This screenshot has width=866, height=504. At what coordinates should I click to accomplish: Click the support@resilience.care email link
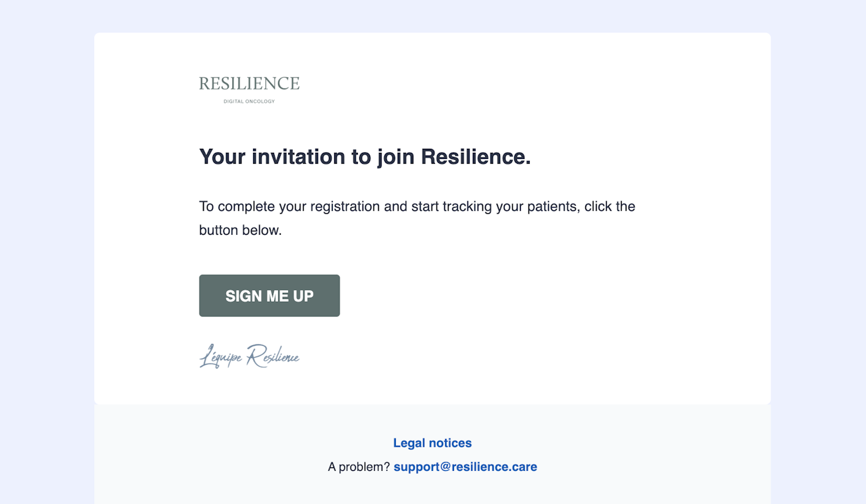pyautogui.click(x=465, y=467)
